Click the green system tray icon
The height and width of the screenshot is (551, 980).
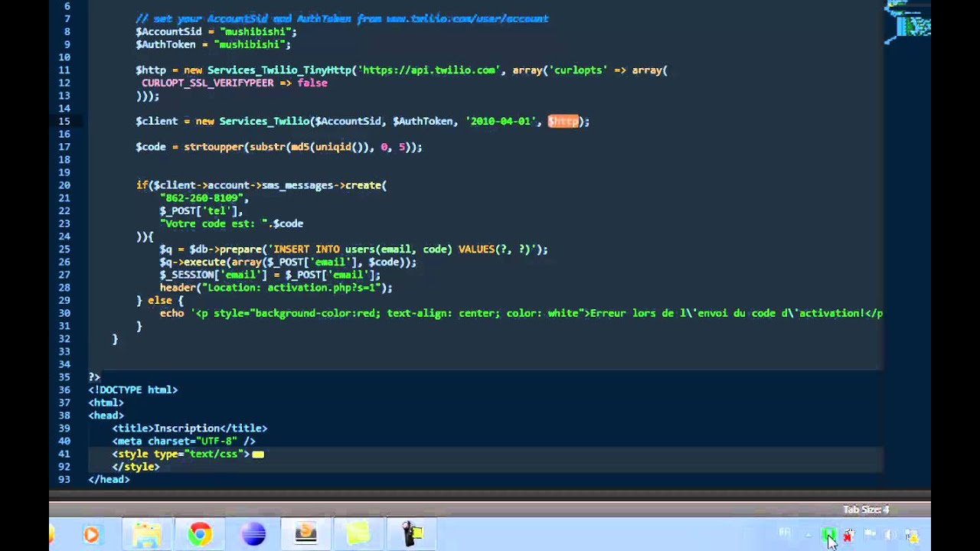(x=828, y=535)
